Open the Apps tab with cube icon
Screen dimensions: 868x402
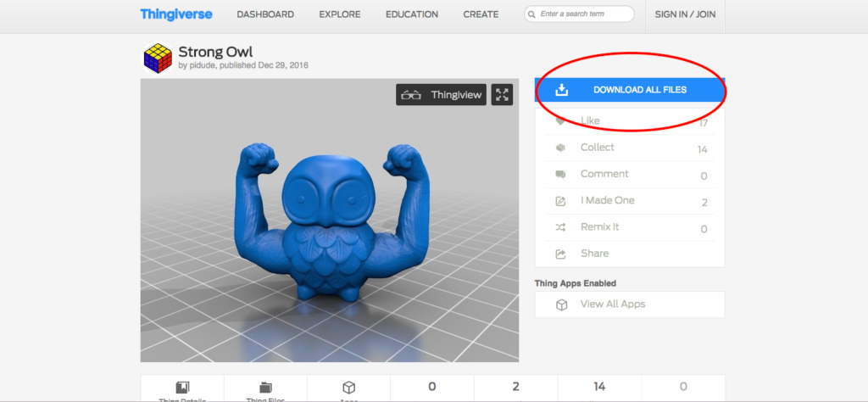point(348,388)
